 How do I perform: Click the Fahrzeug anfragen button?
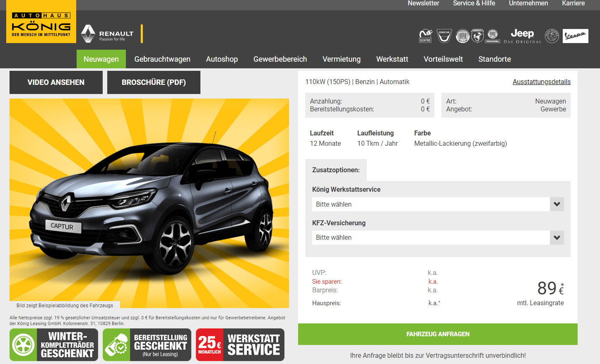(x=438, y=334)
